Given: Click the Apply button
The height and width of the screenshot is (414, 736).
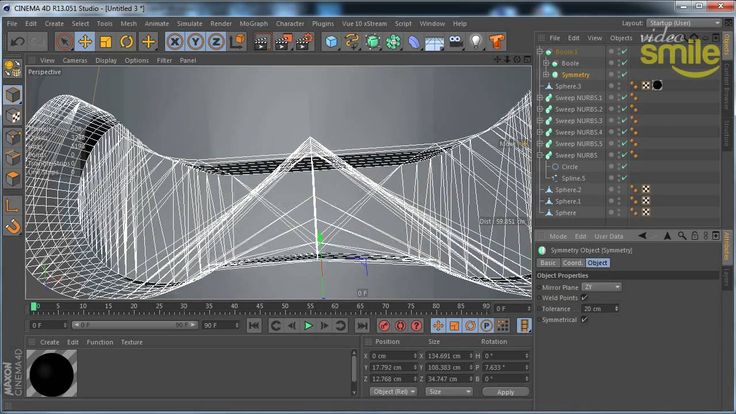Looking at the screenshot, I should coord(505,392).
